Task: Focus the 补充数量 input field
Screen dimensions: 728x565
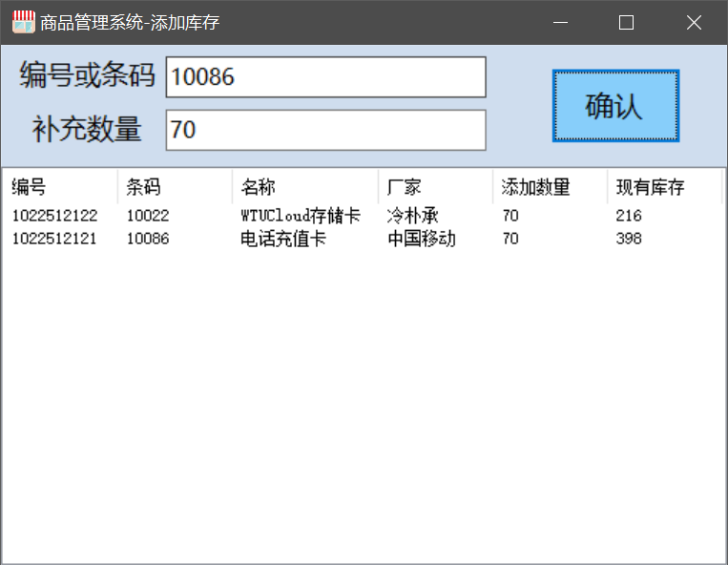Action: [326, 130]
